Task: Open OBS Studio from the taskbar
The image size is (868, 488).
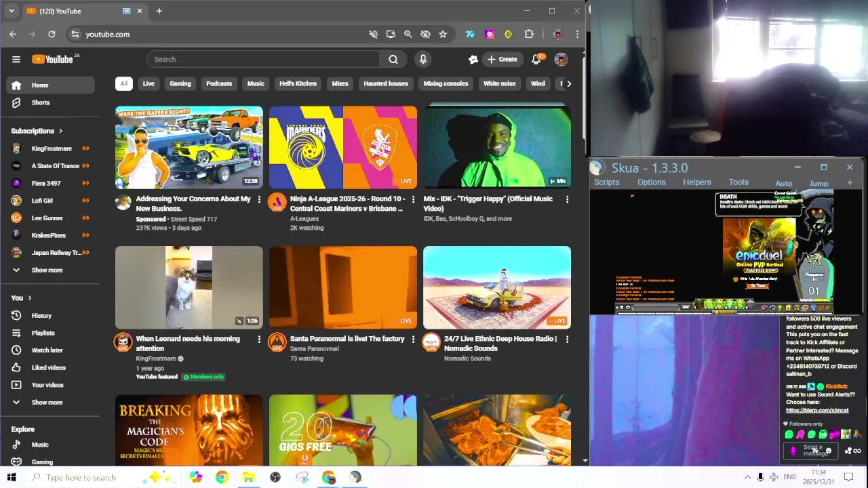Action: 275,477
